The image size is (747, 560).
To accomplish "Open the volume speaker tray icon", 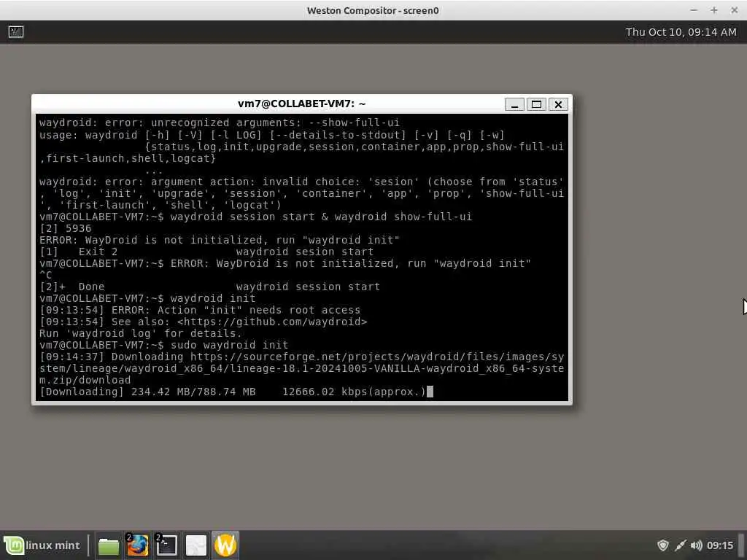I will coord(696,545).
